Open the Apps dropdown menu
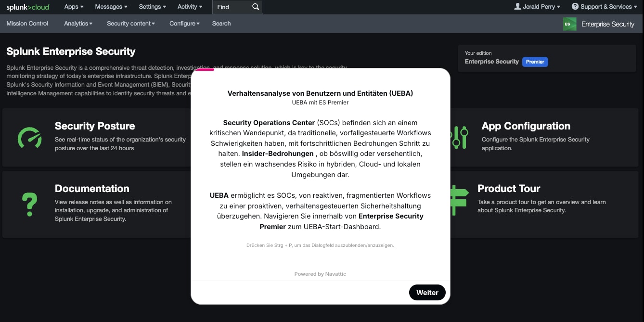This screenshot has width=644, height=322. (x=74, y=7)
